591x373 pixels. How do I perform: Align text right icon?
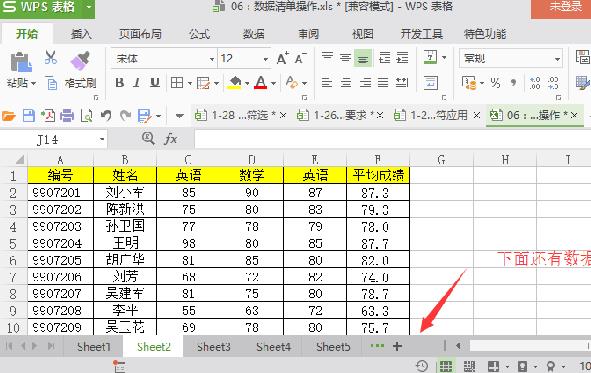(364, 83)
